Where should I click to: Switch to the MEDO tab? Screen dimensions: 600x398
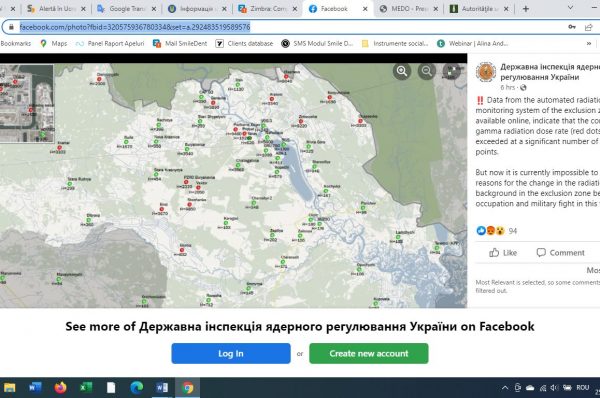pos(408,8)
